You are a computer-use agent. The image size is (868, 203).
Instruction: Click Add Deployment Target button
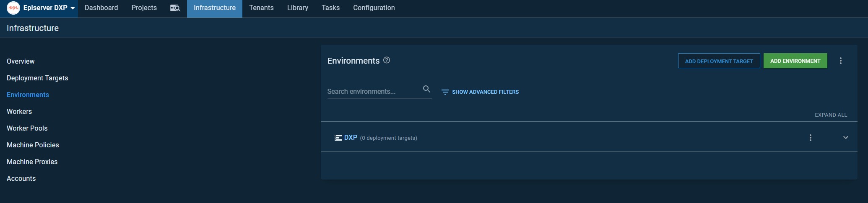coord(718,61)
